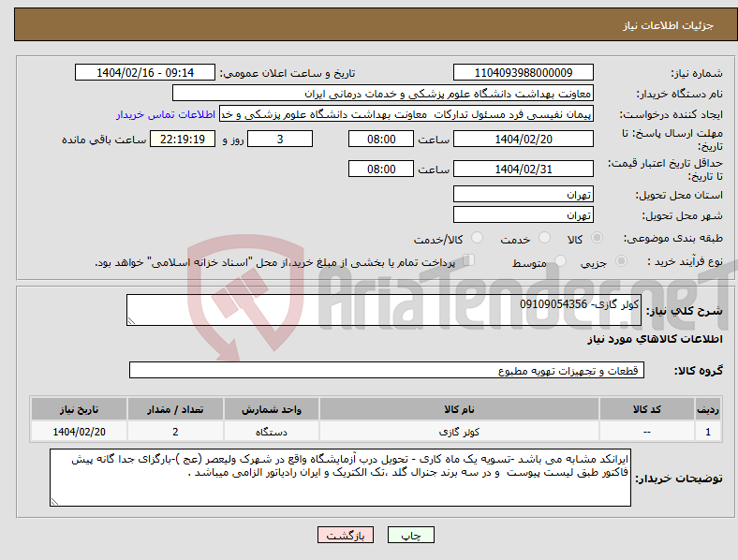
Task: Open the اطلاعات تماس خریدار link
Action: coord(166,114)
